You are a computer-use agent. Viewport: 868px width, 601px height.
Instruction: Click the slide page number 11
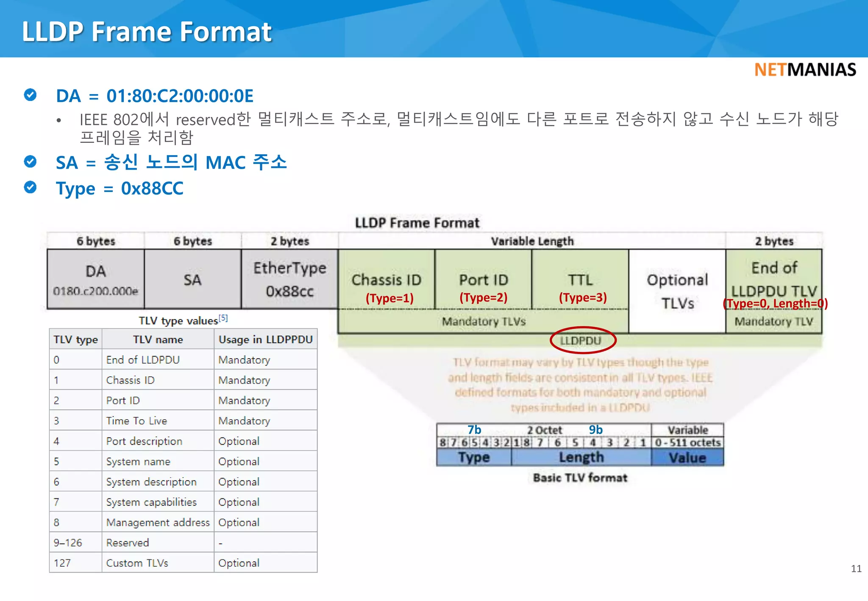click(x=856, y=569)
